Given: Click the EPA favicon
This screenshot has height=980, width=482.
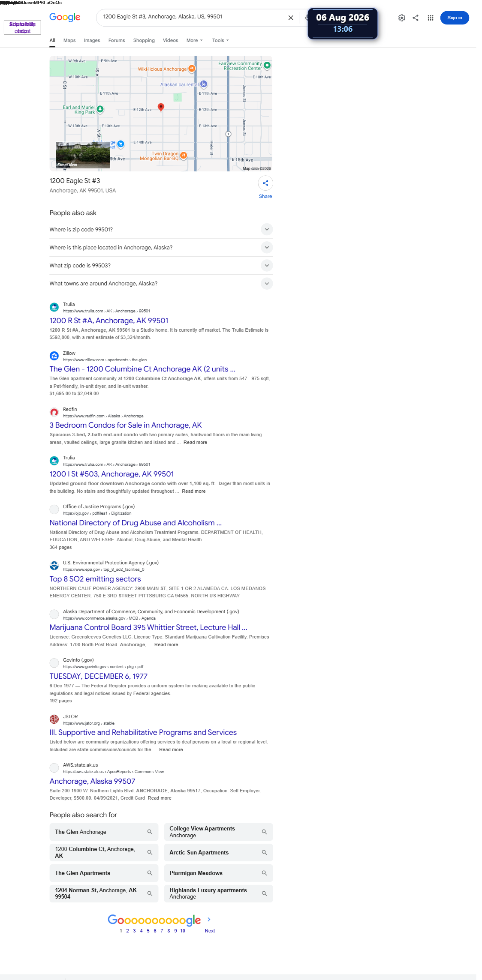Looking at the screenshot, I should [x=54, y=566].
